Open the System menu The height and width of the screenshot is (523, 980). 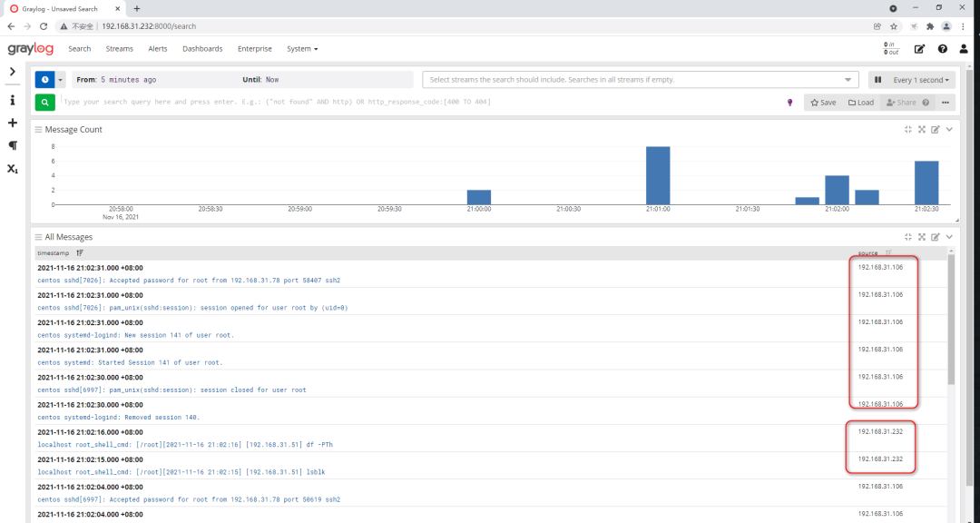302,49
